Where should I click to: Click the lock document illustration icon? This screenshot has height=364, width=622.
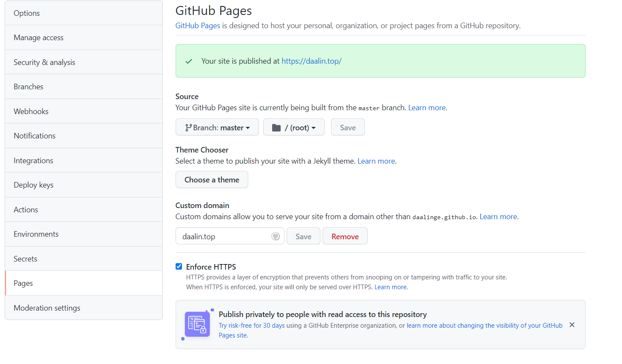click(197, 324)
